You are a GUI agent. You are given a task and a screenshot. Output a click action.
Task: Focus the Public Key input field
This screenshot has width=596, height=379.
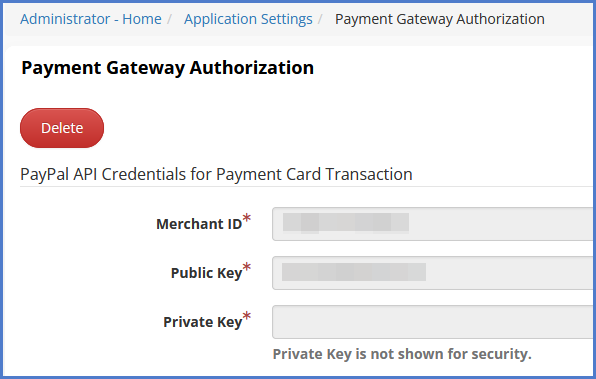point(432,273)
